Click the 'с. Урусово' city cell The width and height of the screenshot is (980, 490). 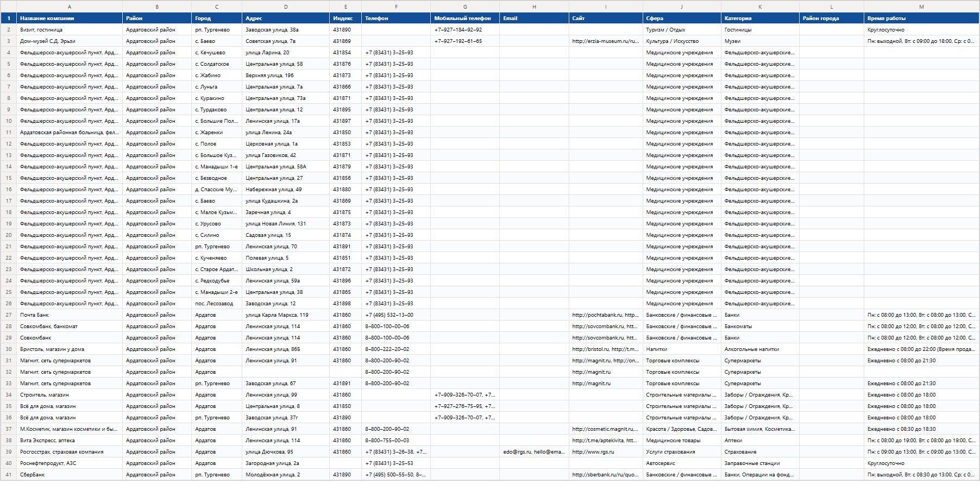(x=217, y=224)
